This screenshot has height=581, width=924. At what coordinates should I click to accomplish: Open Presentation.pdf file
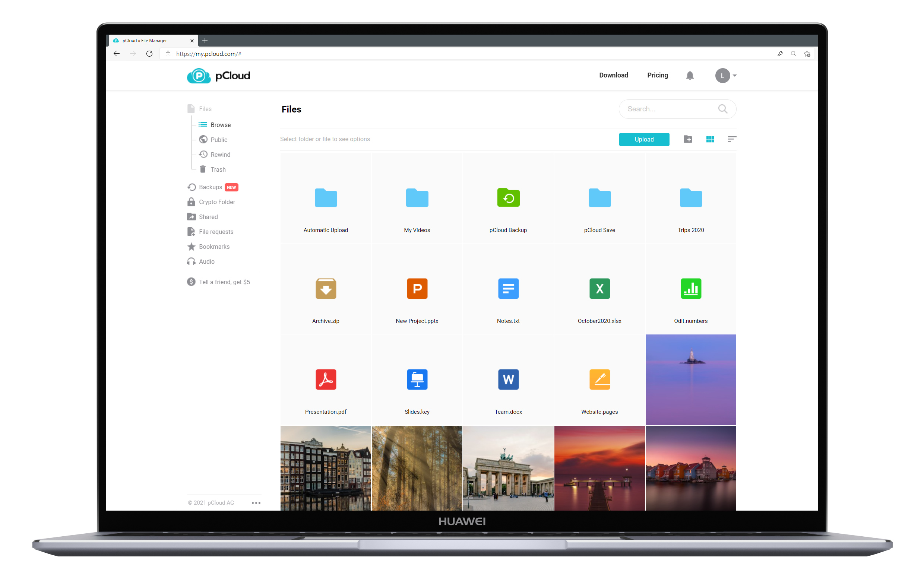(325, 380)
